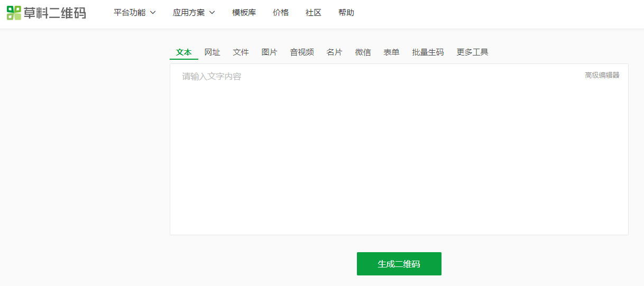Open the 更多工具 tab
The image size is (644, 286).
tap(472, 52)
